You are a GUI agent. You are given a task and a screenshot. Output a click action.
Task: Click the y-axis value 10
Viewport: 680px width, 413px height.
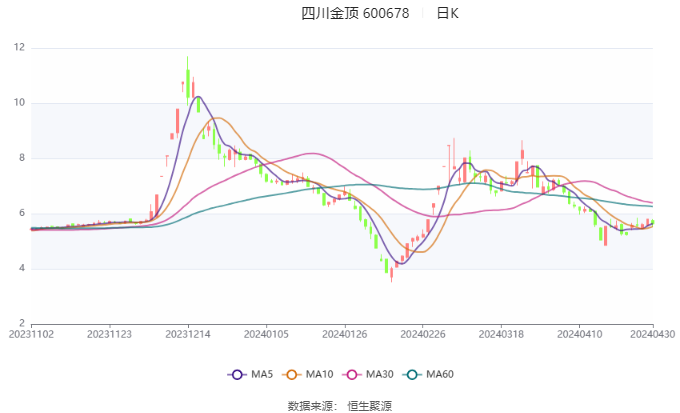click(20, 103)
